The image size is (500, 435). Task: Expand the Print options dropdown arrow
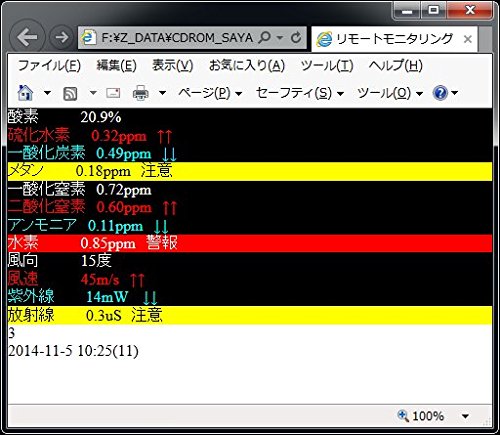(162, 93)
